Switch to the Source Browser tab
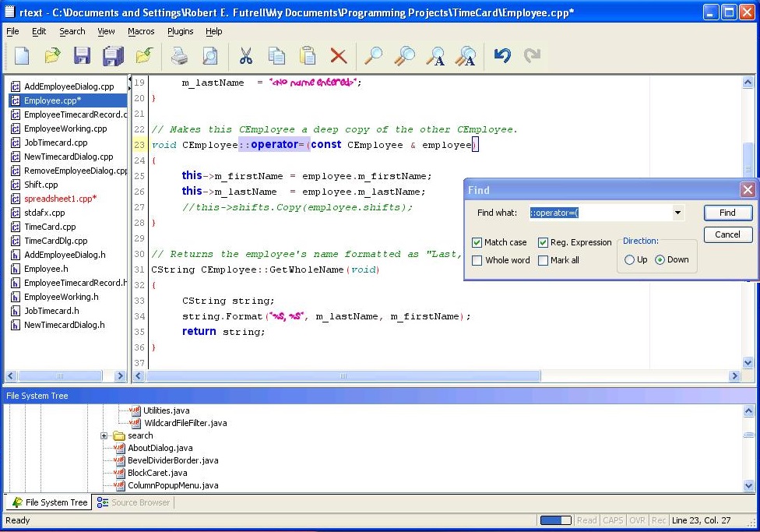The width and height of the screenshot is (760, 532). 133,502
